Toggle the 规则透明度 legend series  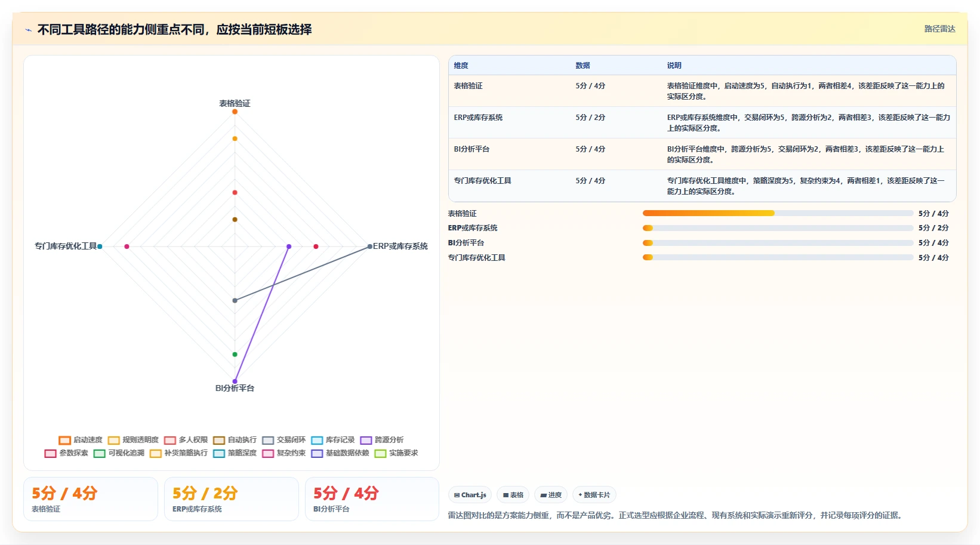(133, 440)
